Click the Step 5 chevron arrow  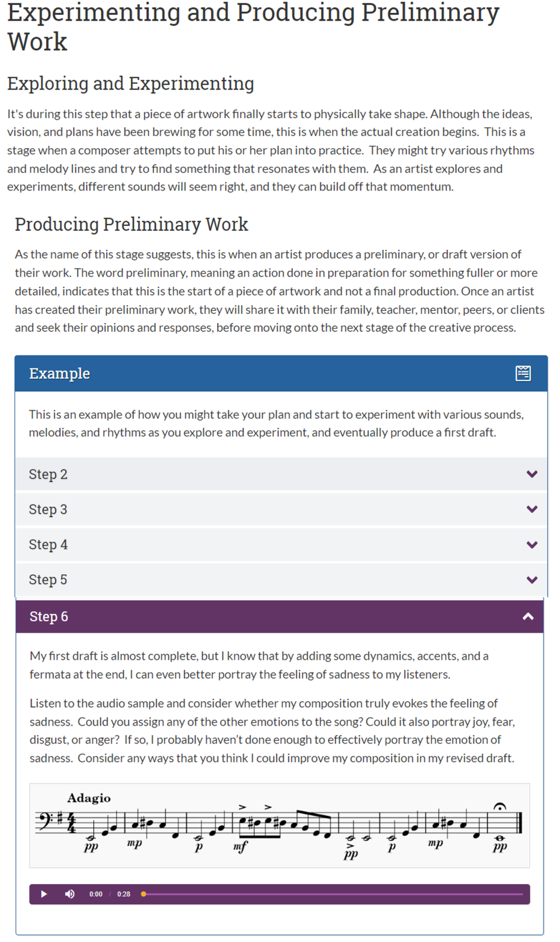point(532,580)
